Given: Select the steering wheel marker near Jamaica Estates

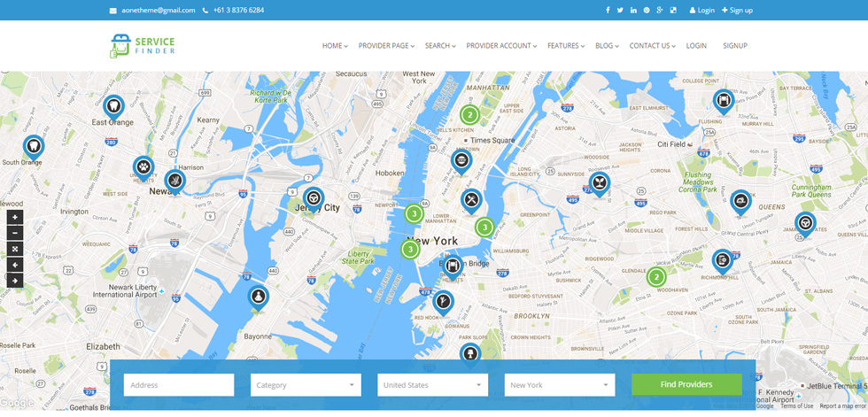Looking at the screenshot, I should [805, 225].
